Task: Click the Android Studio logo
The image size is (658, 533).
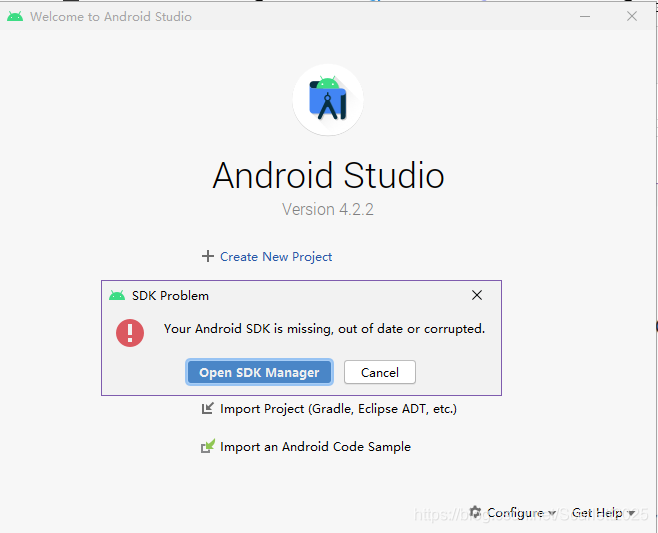Action: 328,100
